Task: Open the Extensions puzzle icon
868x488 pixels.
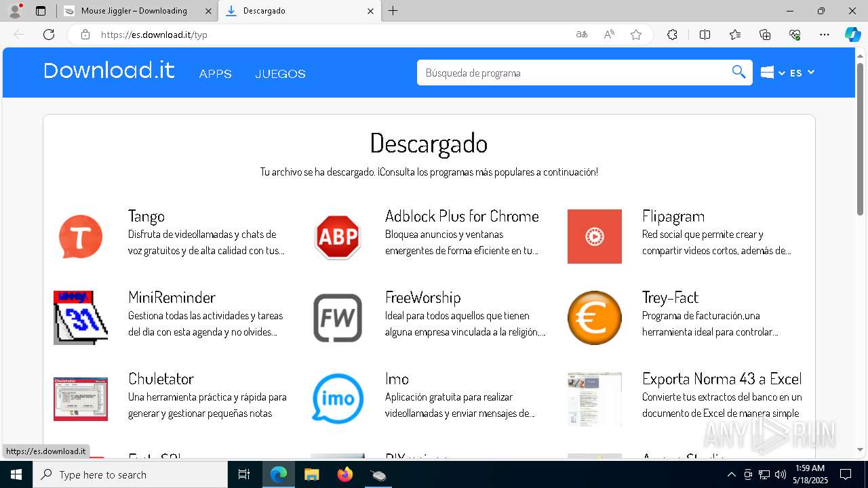Action: click(x=672, y=35)
